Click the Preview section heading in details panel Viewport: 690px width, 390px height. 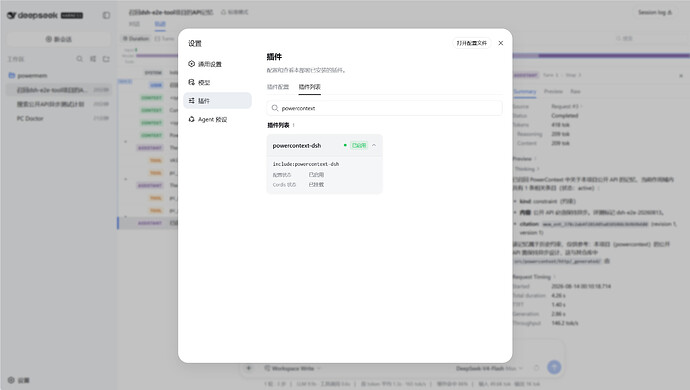pos(522,158)
